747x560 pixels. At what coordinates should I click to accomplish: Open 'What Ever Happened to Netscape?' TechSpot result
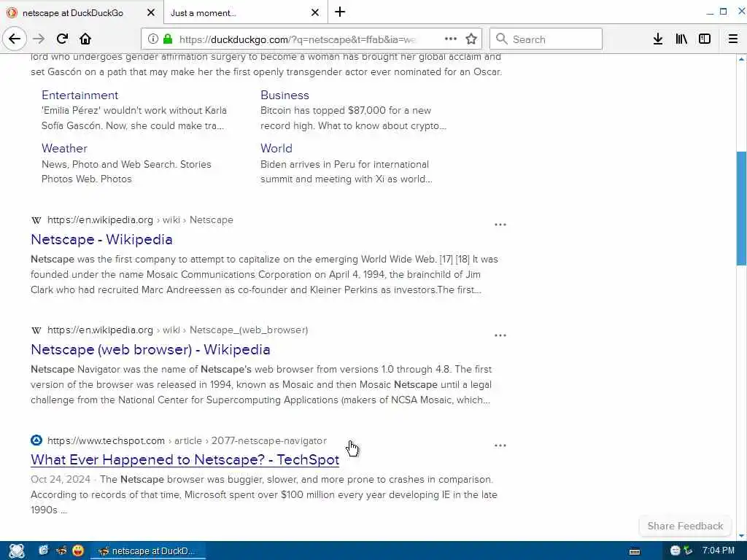(185, 459)
